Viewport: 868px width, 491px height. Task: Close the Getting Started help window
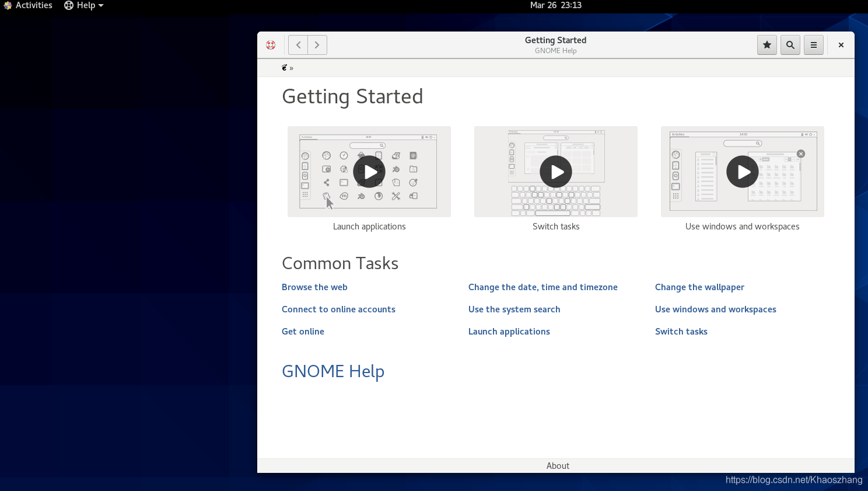(841, 45)
